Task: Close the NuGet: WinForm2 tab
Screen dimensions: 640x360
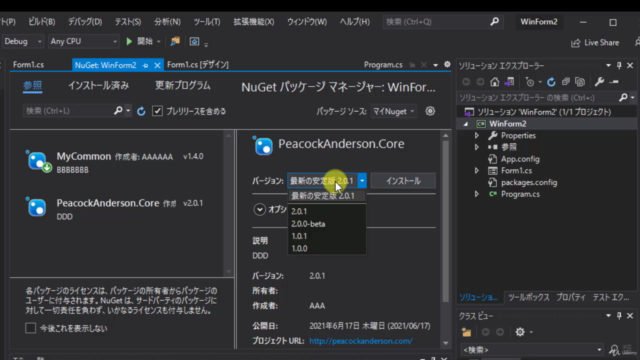Action: (x=157, y=65)
